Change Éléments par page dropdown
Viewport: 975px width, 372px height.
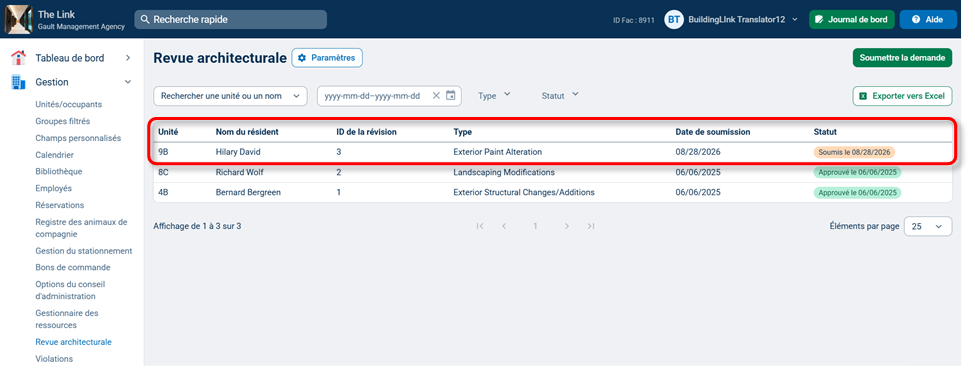point(928,226)
